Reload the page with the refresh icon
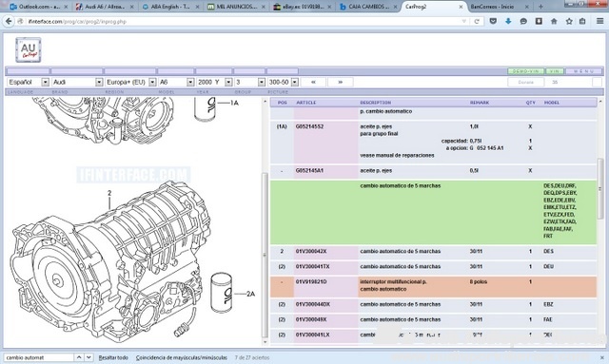 (x=477, y=21)
